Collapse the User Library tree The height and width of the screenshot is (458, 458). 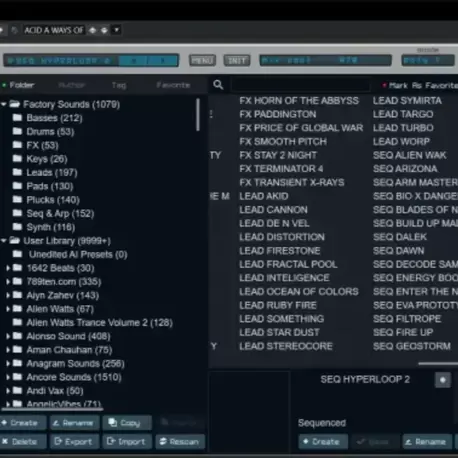click(4, 241)
